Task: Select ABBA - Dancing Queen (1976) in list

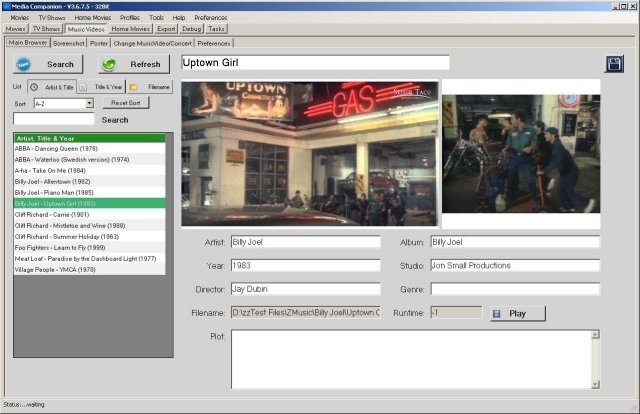Action: coord(58,148)
